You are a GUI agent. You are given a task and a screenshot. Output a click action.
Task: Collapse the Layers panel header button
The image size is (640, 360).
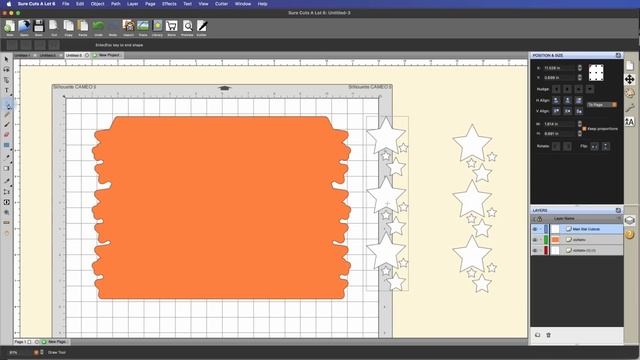618,210
